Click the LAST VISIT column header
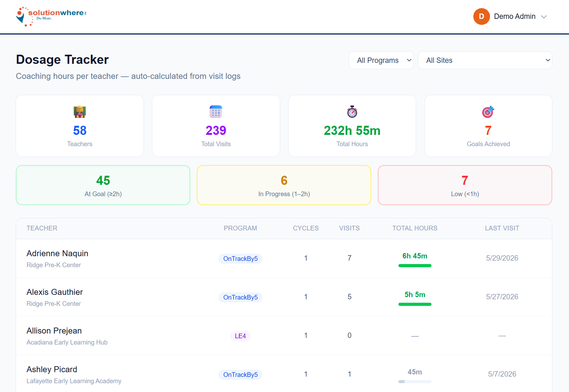Screen dimensions: 569x392 coord(502,228)
